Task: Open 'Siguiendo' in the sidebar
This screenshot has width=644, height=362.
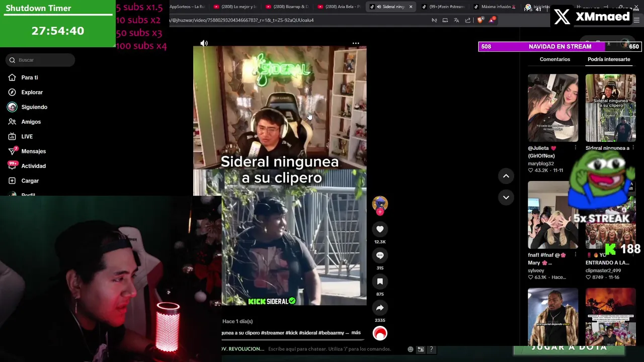Action: pos(34,107)
